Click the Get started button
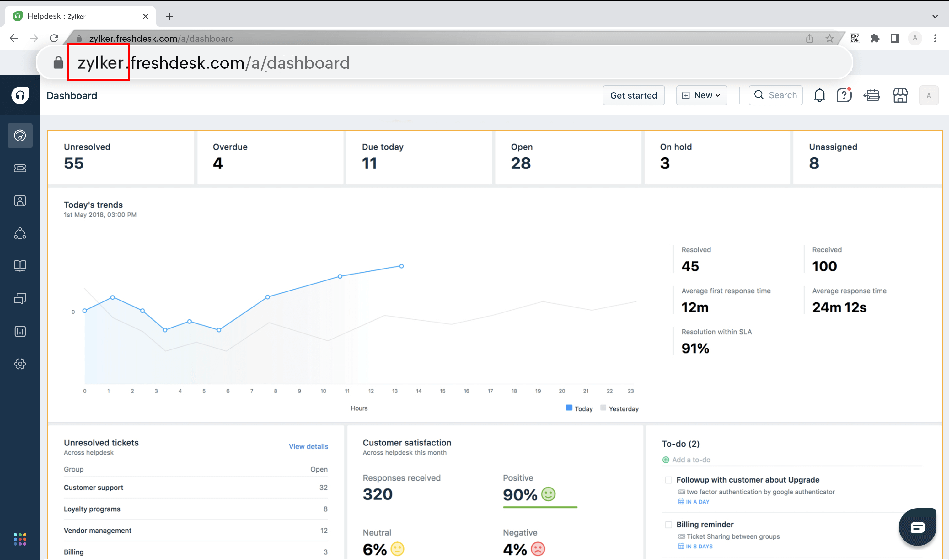Screen dimensions: 949x560 click(633, 95)
